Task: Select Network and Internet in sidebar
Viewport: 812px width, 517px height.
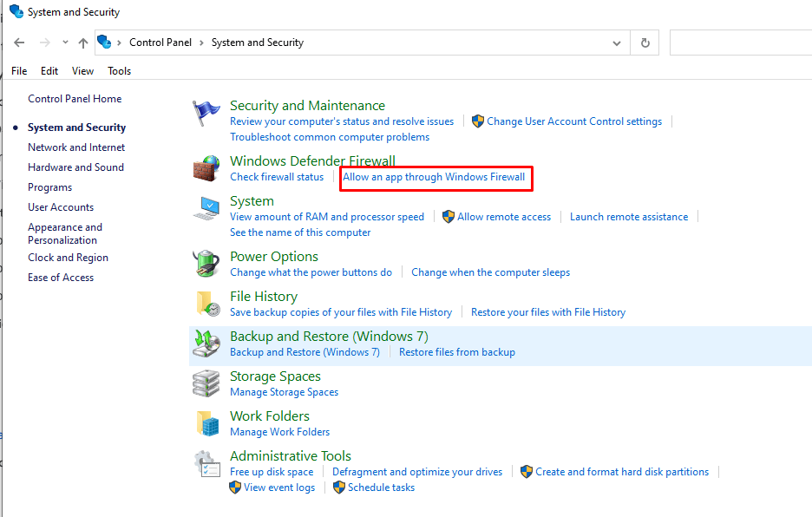Action: pos(76,147)
